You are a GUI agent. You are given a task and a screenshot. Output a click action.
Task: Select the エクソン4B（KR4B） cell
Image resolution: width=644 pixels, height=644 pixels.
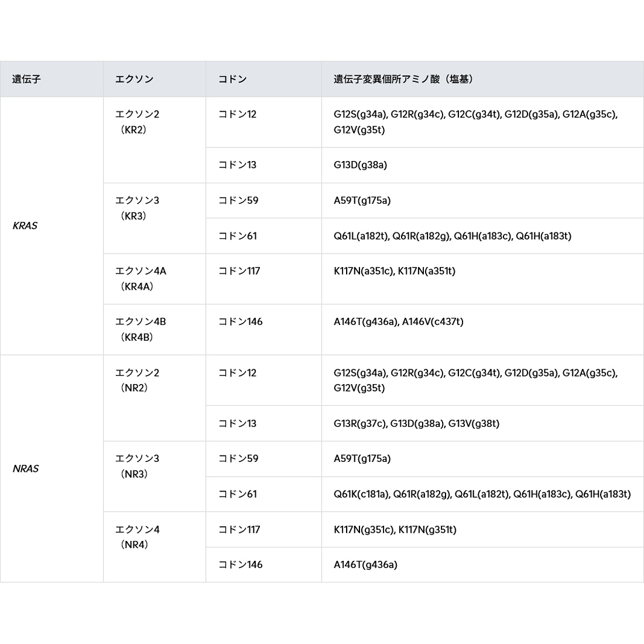point(155,330)
